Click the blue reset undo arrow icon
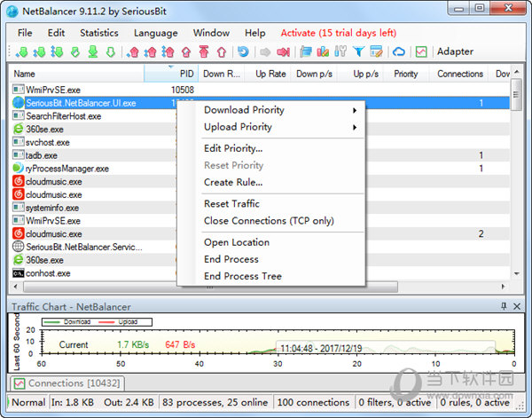The height and width of the screenshot is (418, 532). tap(243, 52)
